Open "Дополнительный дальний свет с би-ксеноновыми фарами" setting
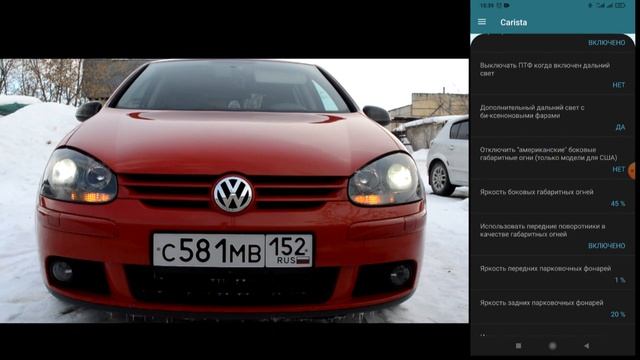 553,116
